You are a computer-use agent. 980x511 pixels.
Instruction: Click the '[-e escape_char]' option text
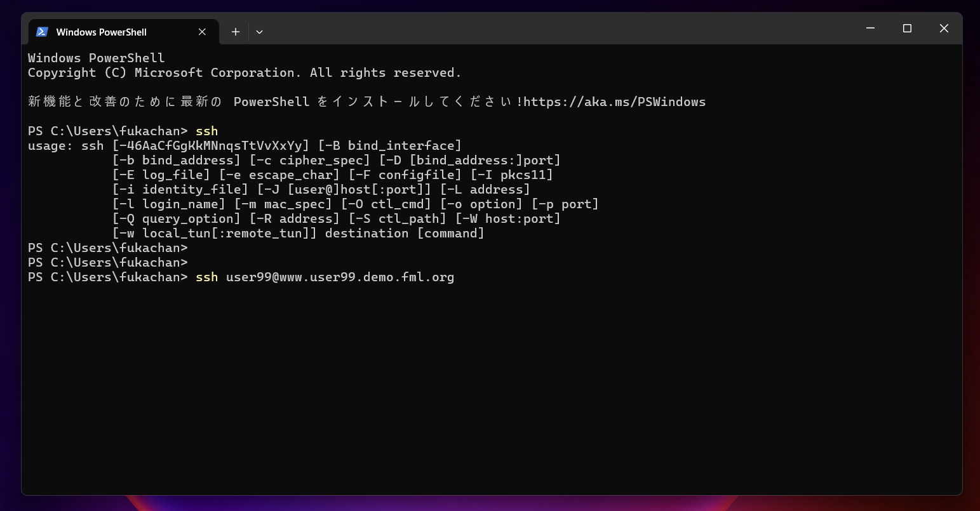279,175
